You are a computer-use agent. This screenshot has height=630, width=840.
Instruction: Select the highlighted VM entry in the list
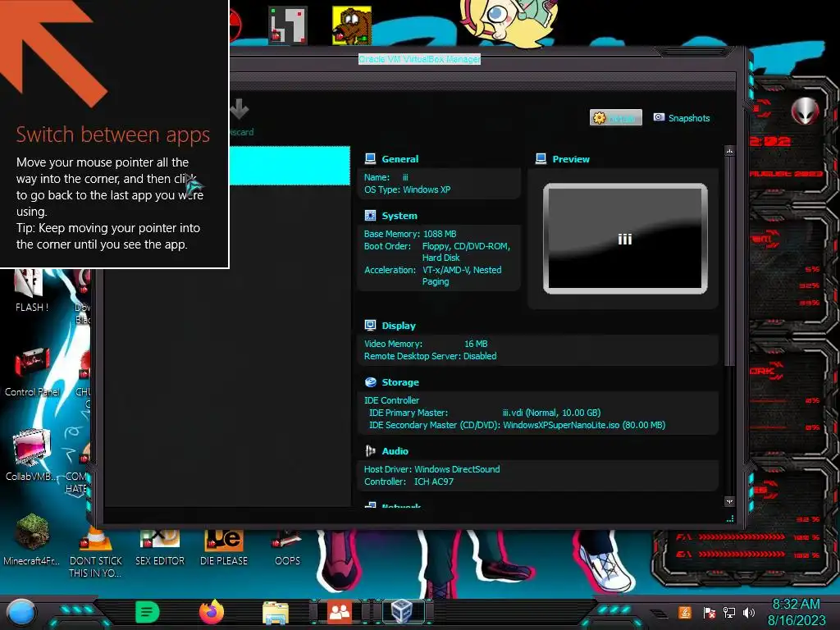[x=290, y=166]
